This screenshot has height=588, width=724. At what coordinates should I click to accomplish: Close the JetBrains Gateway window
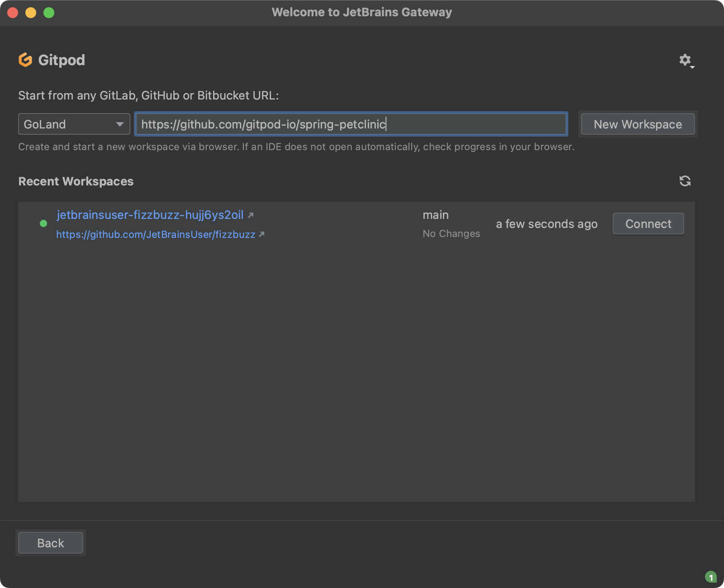[13, 13]
